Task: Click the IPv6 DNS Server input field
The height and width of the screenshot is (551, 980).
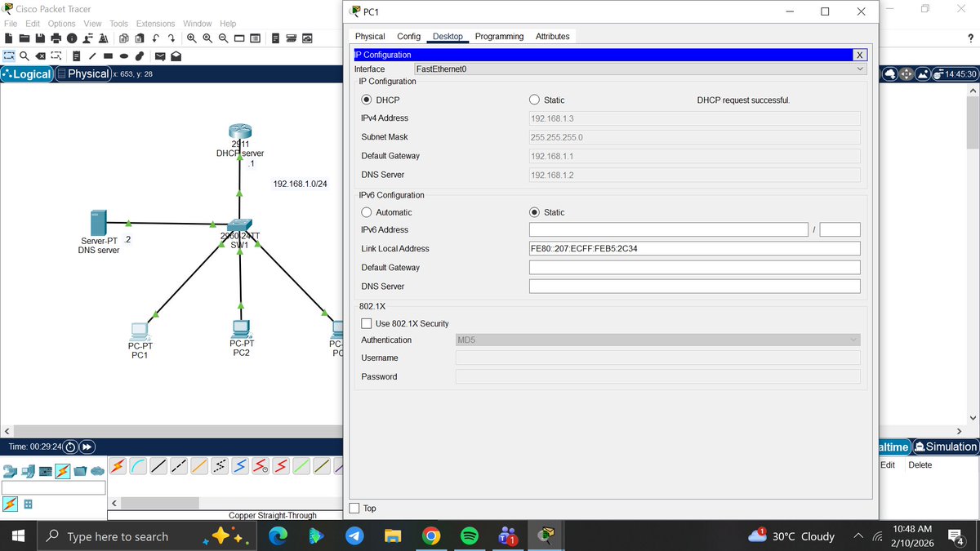Action: coord(695,286)
